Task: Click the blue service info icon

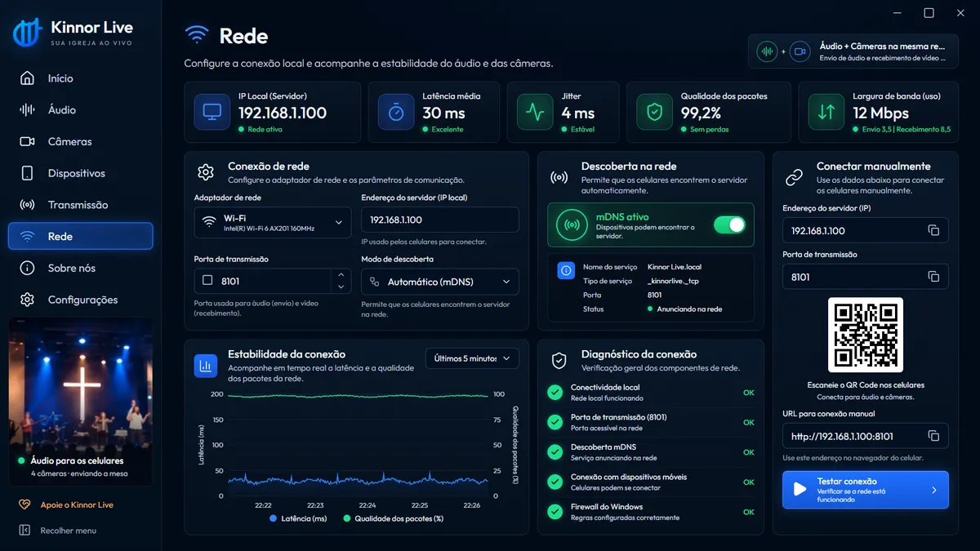Action: 565,271
